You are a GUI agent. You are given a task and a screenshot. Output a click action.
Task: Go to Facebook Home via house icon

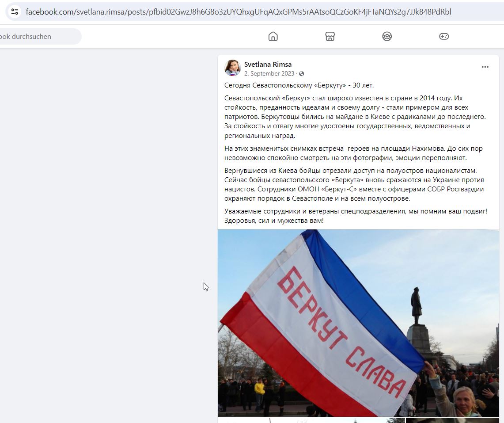tap(273, 36)
